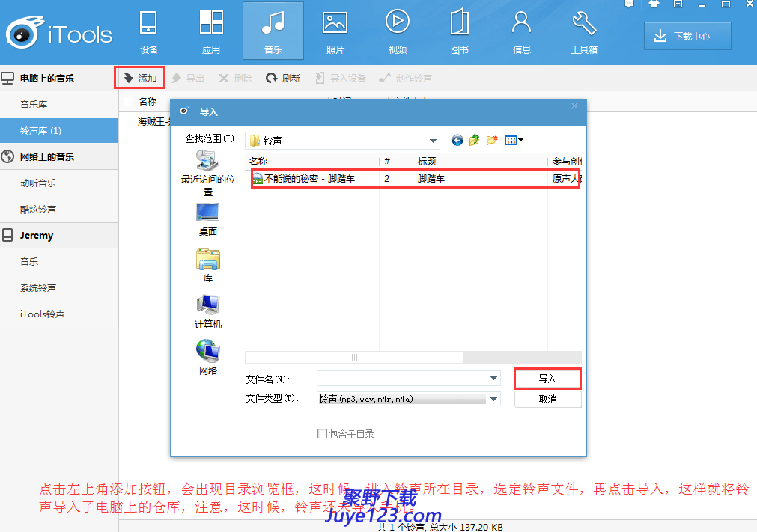Open the 视频 (Video) section

pos(398,32)
